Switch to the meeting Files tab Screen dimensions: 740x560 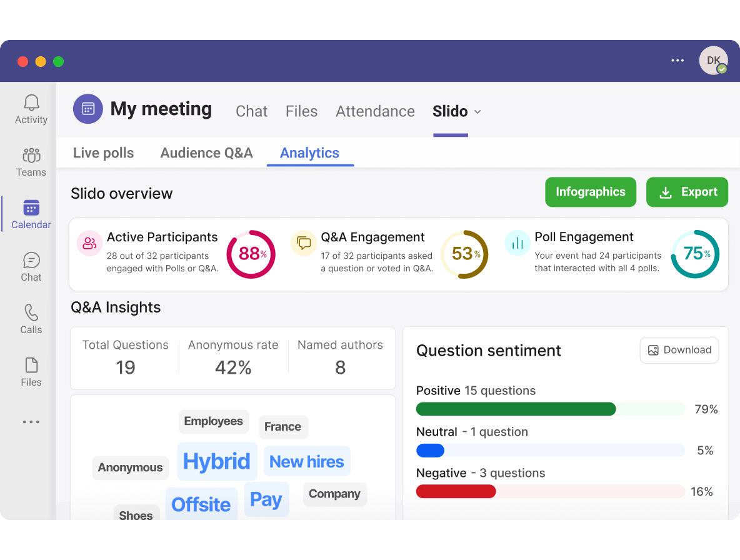(x=302, y=111)
